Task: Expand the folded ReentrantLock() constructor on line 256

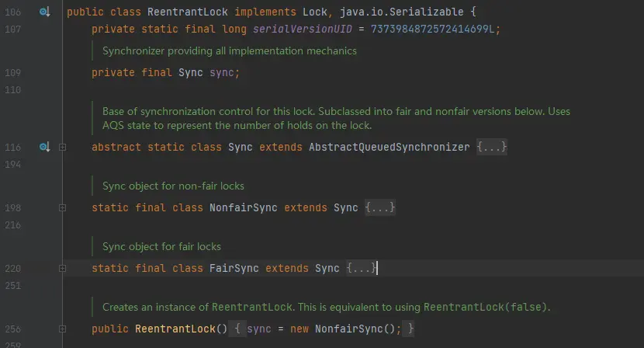Action: [62, 329]
